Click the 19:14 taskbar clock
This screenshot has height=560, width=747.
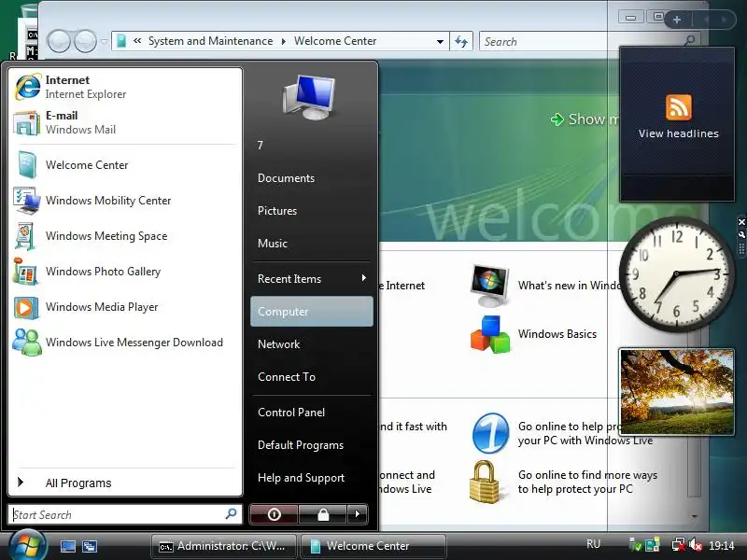721,545
